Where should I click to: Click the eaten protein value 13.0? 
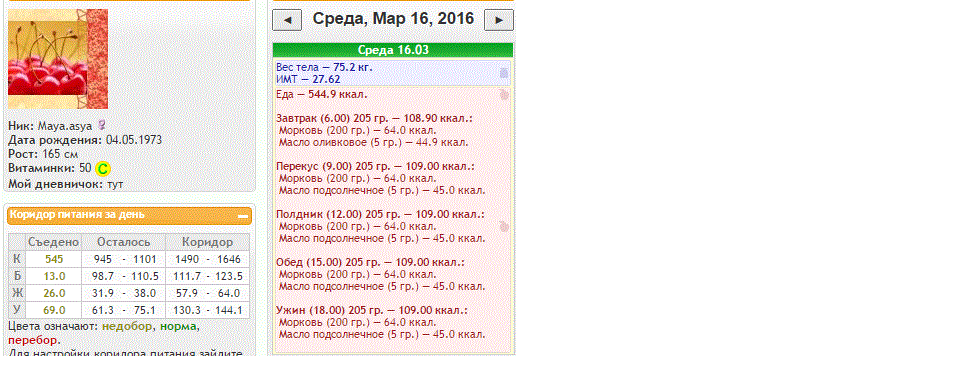pyautogui.click(x=54, y=276)
